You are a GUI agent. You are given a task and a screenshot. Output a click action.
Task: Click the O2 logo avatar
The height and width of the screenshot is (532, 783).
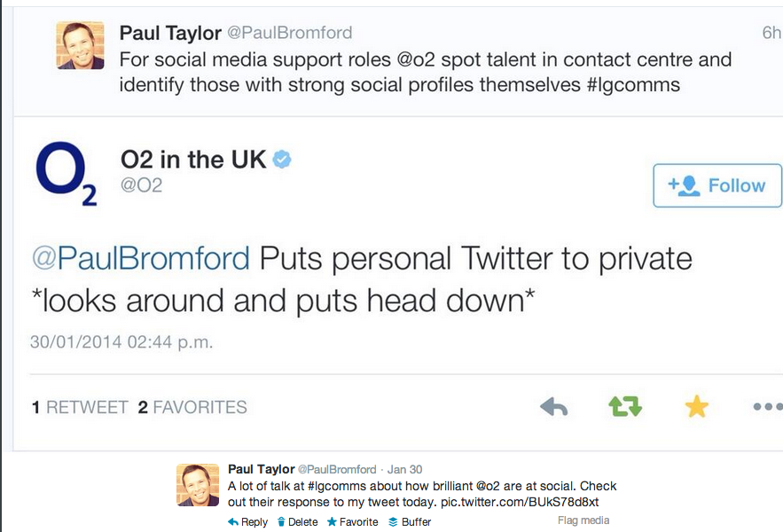coord(67,176)
